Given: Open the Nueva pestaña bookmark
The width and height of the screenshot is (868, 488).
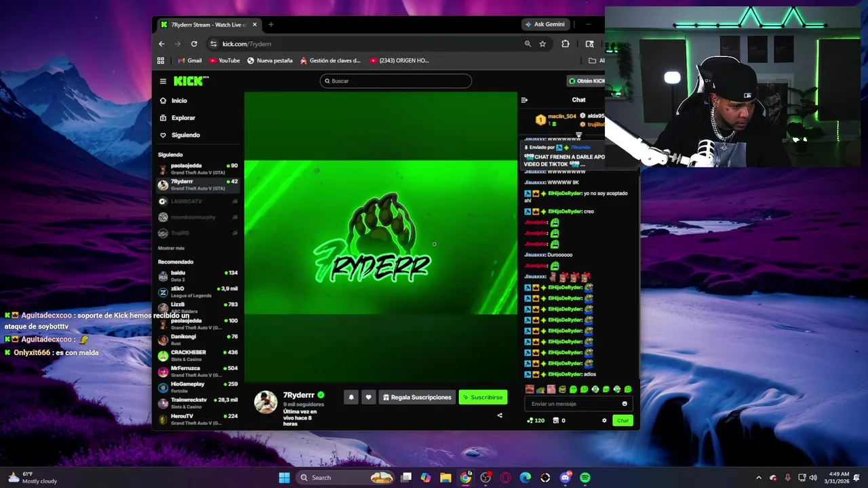Looking at the screenshot, I should coord(270,60).
